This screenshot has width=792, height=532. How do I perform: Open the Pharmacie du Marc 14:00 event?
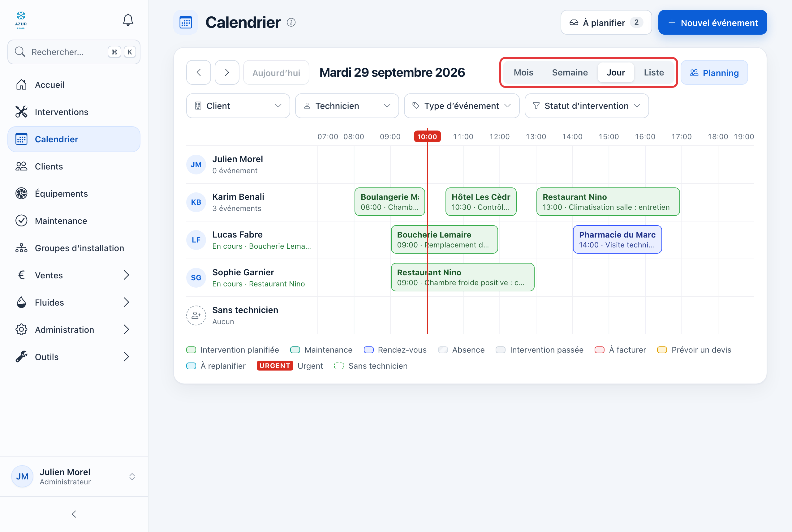(x=617, y=239)
